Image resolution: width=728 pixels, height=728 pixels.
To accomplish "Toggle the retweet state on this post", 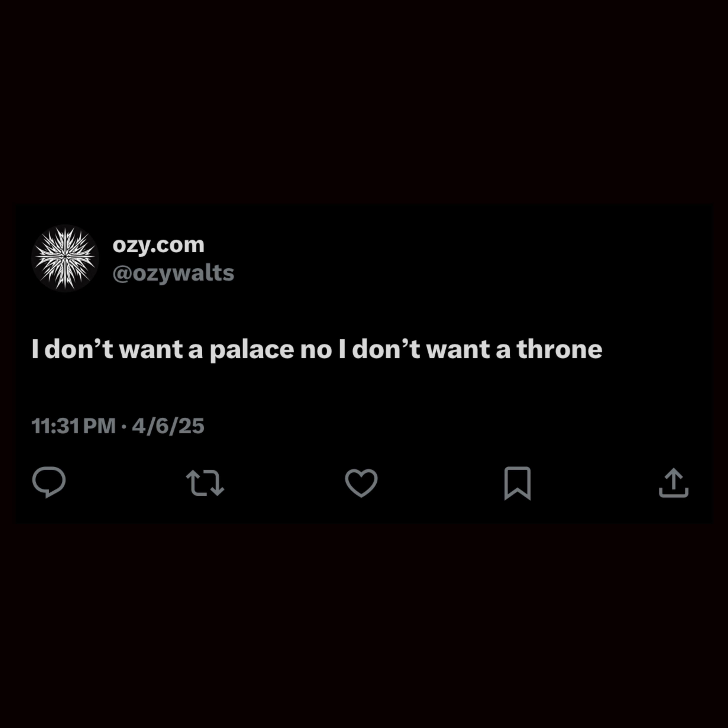I will tap(205, 482).
